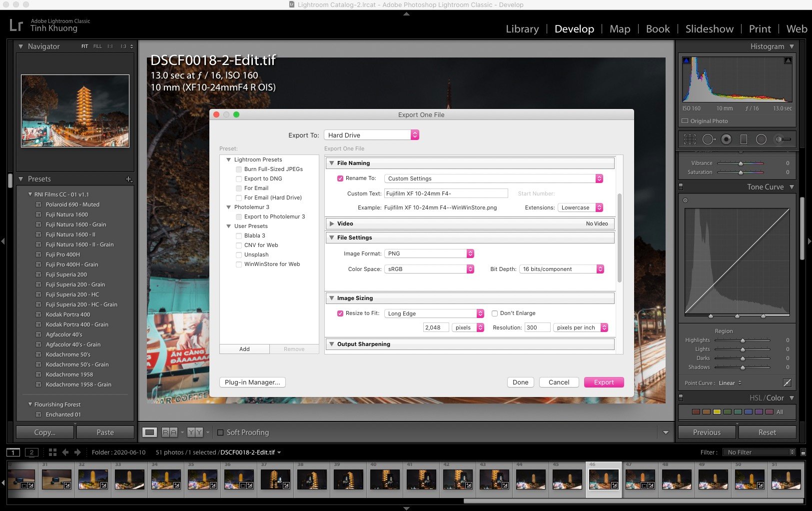
Task: Switch to the Print module
Action: coord(760,29)
